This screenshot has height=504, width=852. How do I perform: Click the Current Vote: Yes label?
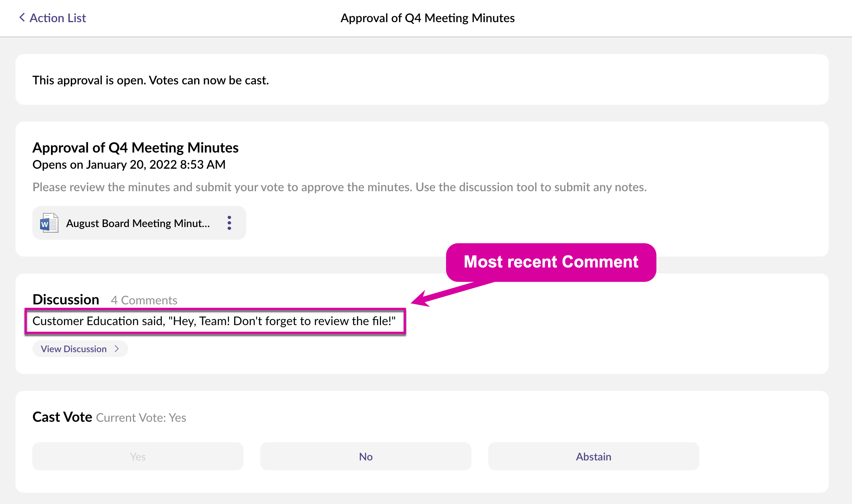141,418
